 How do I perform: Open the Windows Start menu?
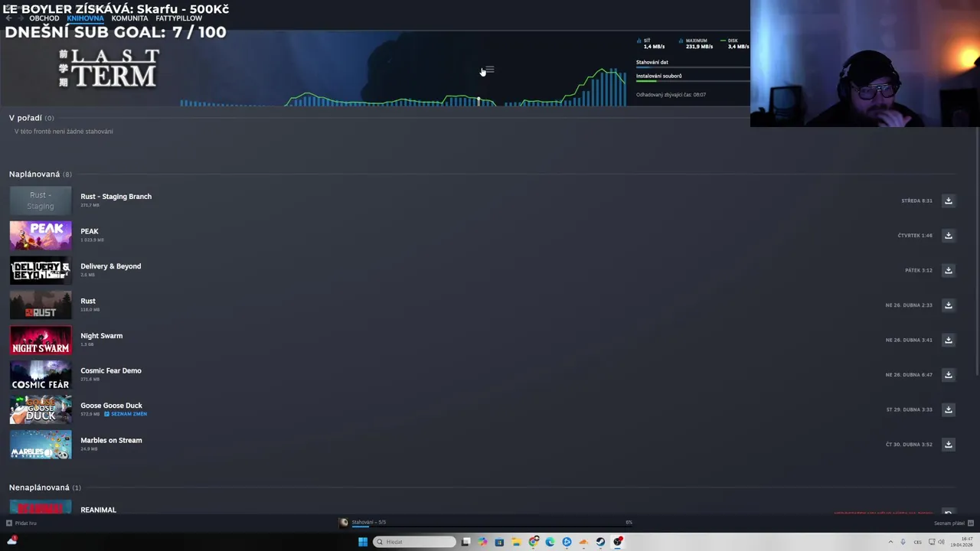point(362,542)
